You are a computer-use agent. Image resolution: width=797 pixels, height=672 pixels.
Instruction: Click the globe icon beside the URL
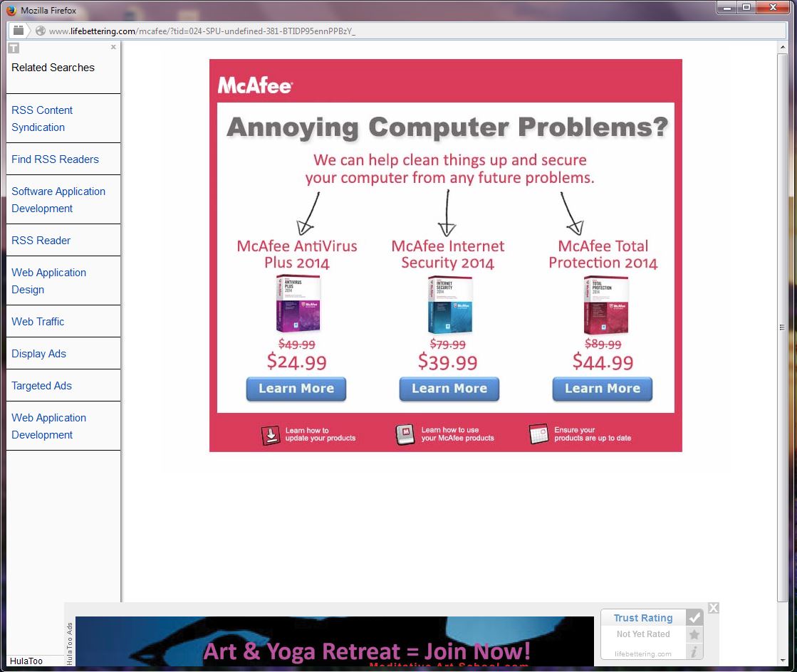tap(41, 31)
